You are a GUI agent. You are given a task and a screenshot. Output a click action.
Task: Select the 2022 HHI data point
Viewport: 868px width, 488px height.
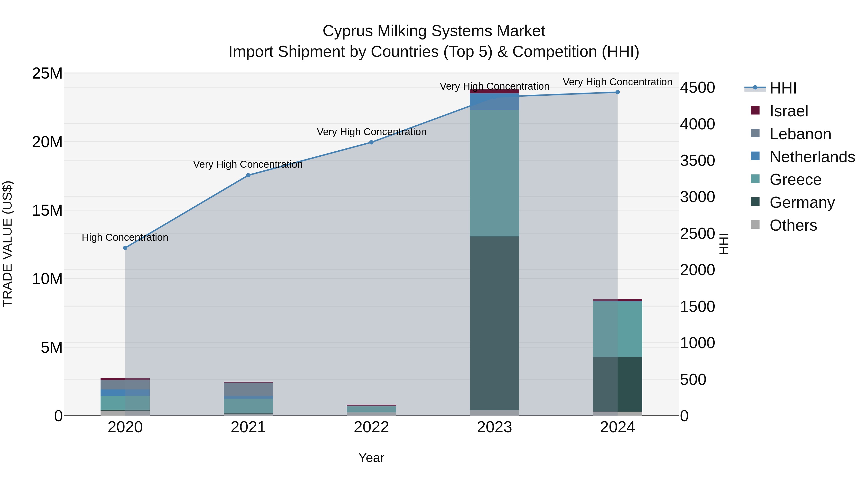[x=371, y=142]
